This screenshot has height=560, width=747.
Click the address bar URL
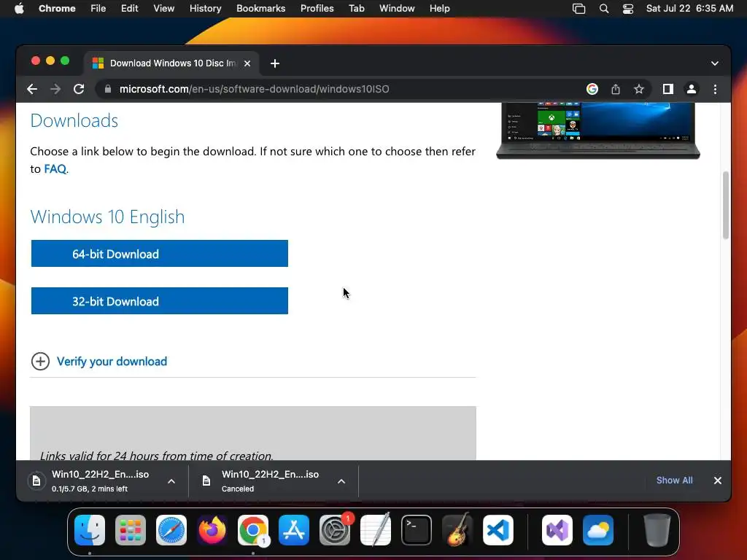click(255, 89)
